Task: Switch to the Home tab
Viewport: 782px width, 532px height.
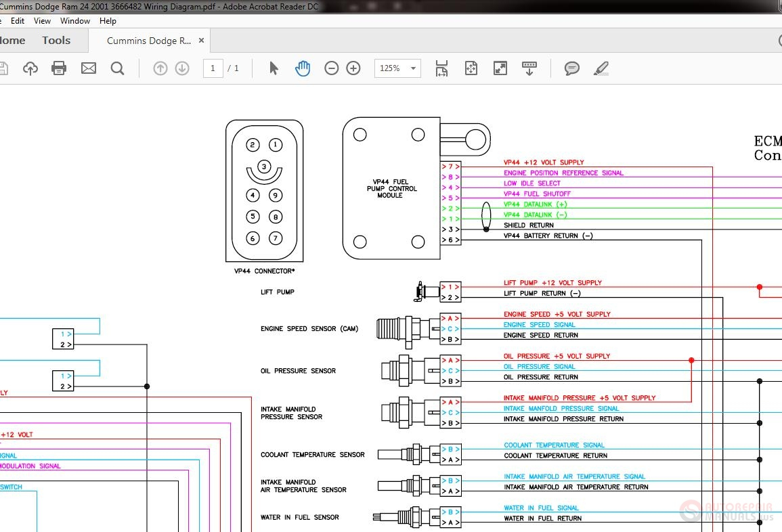Action: click(x=12, y=41)
